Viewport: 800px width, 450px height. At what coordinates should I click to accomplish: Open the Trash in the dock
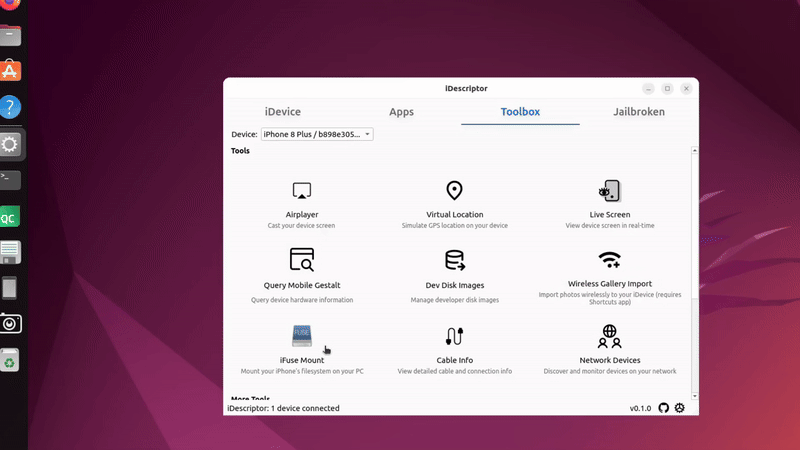10,360
